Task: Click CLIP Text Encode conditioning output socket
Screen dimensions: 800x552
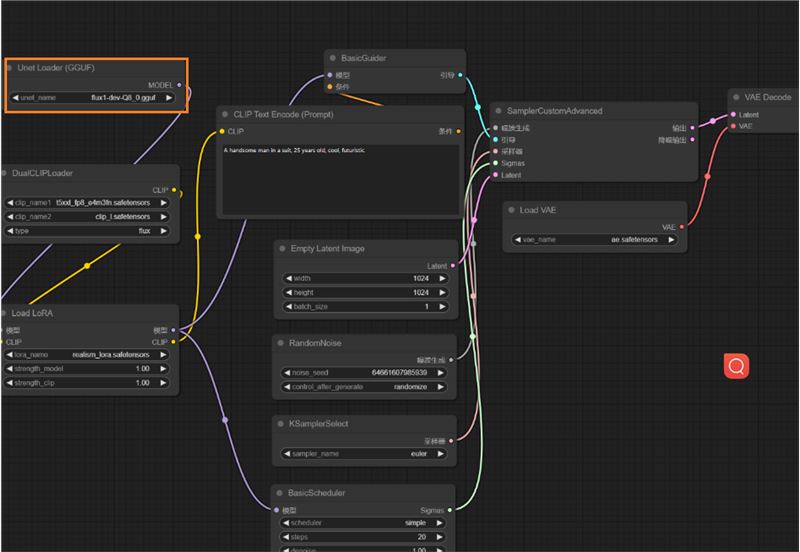Action: point(459,131)
